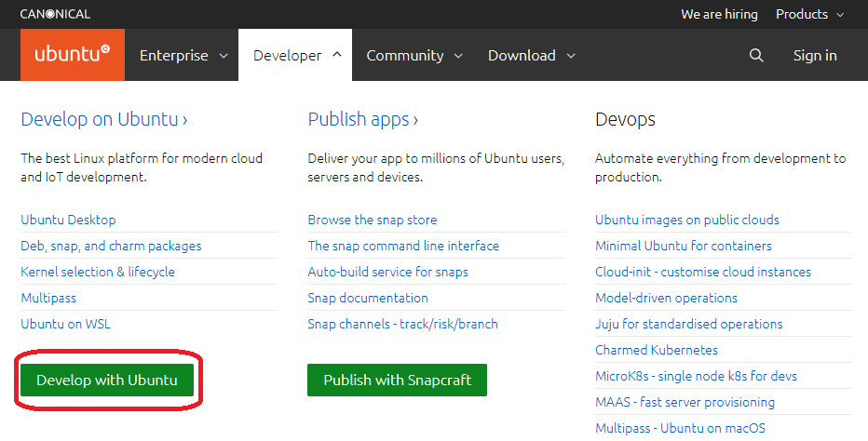This screenshot has height=441, width=868.
Task: Click 'Deliver your app to millions' description
Action: (436, 167)
